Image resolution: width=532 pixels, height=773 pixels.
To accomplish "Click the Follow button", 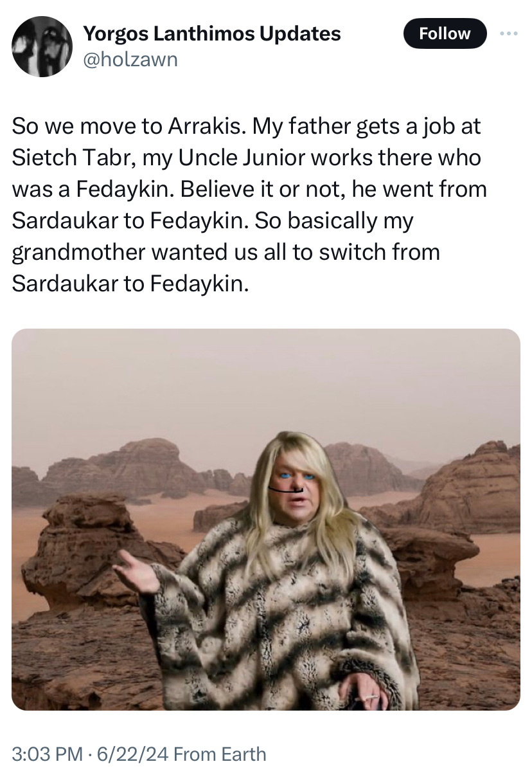I will point(444,33).
